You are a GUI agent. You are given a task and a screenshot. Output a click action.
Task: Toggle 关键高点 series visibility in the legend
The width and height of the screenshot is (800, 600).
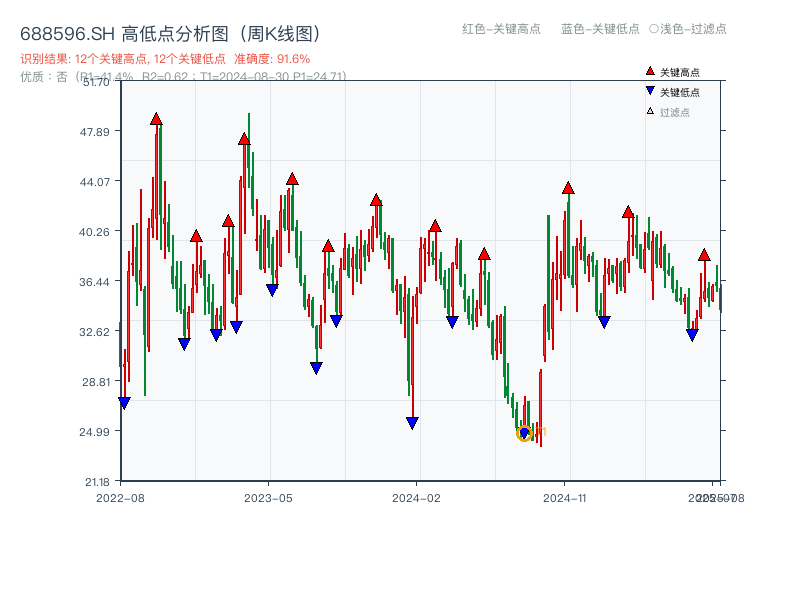pyautogui.click(x=672, y=71)
